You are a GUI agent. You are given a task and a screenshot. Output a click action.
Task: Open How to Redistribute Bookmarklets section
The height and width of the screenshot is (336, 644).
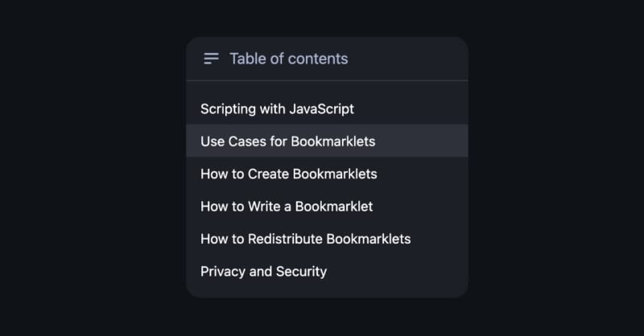pos(305,239)
